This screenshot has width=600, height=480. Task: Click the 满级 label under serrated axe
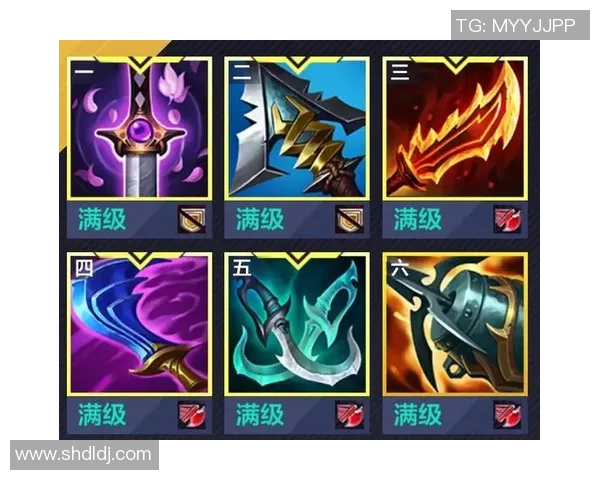tap(260, 219)
